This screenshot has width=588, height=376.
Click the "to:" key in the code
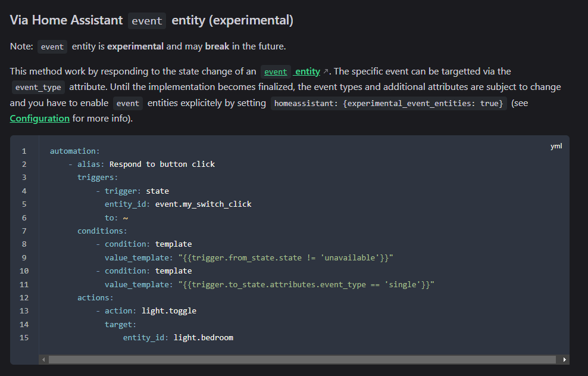pos(111,218)
